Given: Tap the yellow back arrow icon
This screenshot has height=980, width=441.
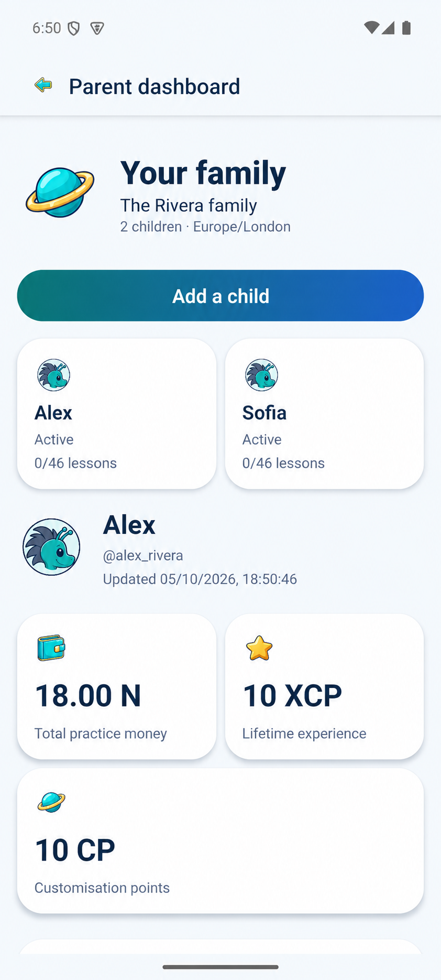Looking at the screenshot, I should pyautogui.click(x=43, y=85).
